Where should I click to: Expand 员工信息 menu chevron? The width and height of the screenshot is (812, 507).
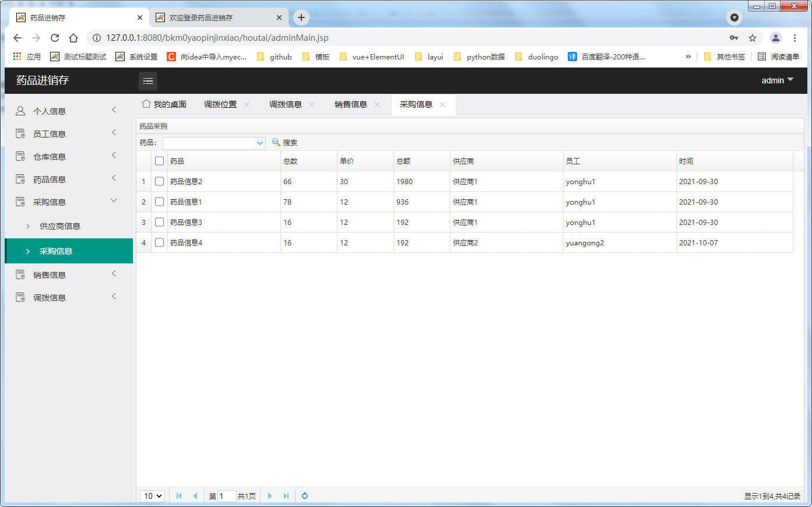click(x=114, y=132)
